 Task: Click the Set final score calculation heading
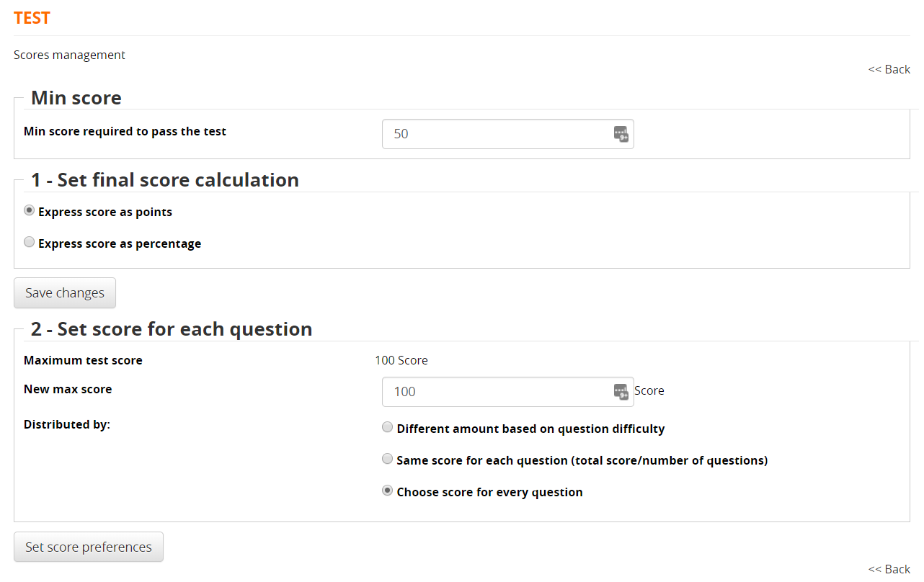tap(164, 180)
